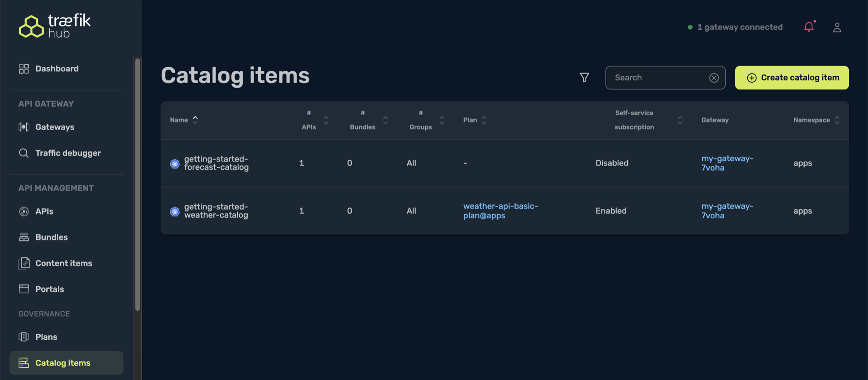Open the notifications bell
The image size is (868, 380).
(809, 27)
